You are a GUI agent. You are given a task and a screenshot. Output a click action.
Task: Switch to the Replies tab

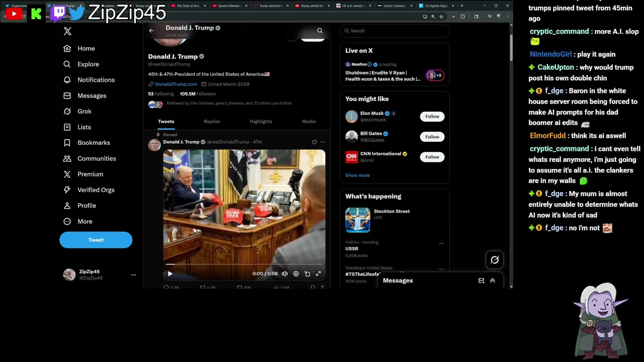click(x=212, y=121)
